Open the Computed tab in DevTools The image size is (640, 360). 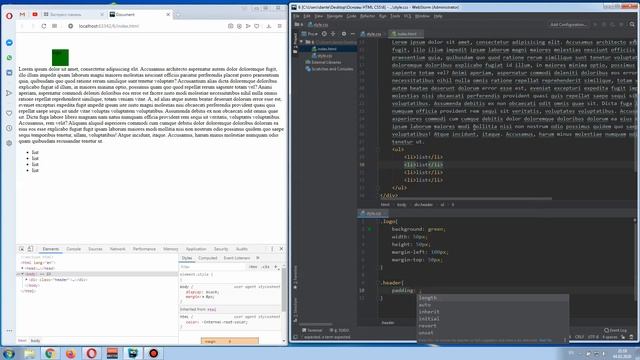[x=207, y=258]
